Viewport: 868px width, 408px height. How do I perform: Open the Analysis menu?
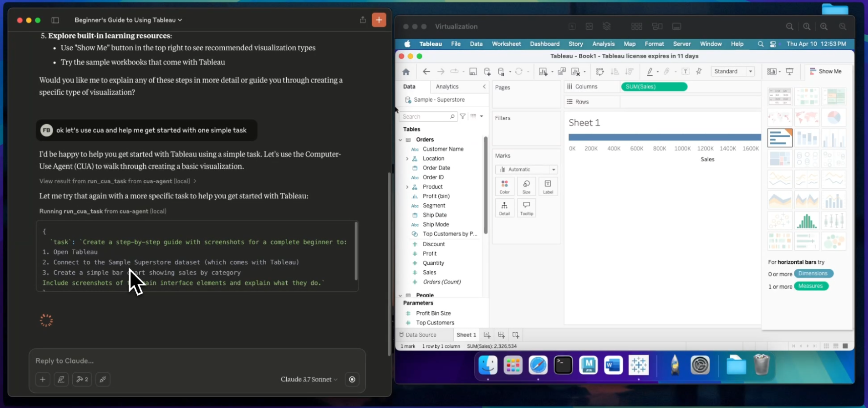pyautogui.click(x=603, y=44)
